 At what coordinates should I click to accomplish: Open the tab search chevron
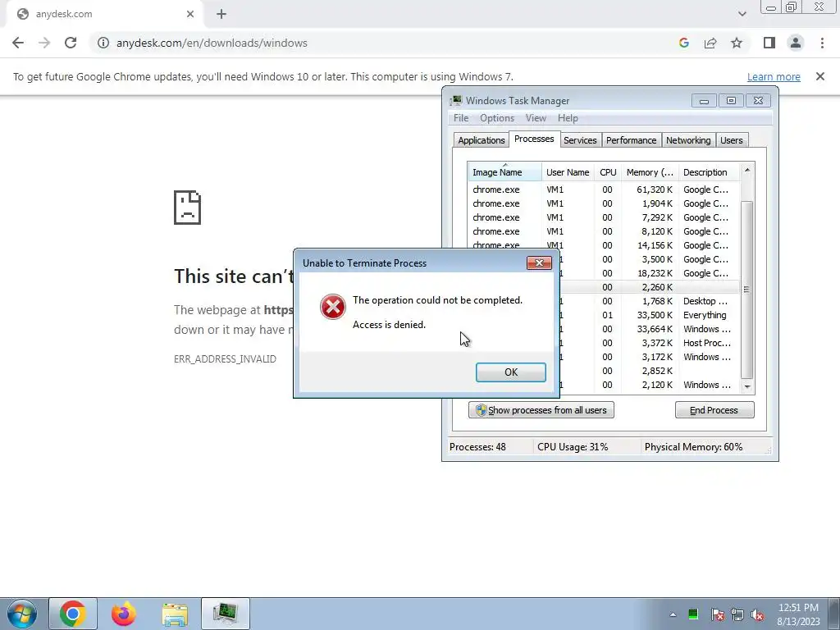(x=742, y=14)
